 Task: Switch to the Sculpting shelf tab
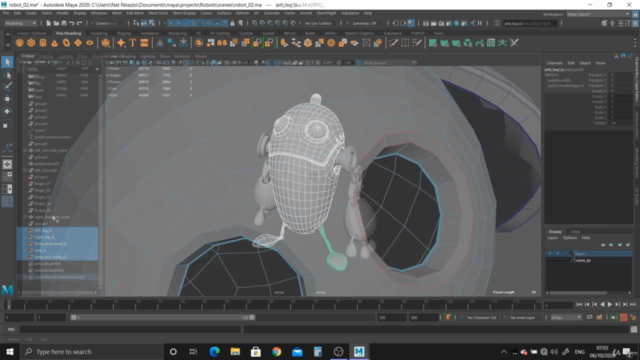(99, 33)
